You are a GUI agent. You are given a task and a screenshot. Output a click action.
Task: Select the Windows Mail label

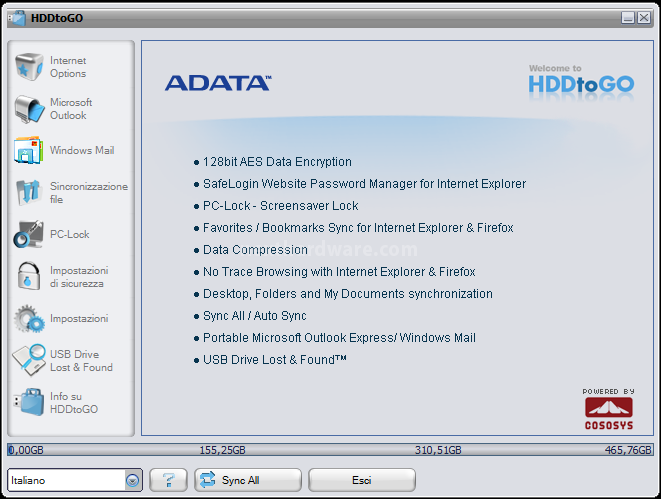click(x=82, y=150)
